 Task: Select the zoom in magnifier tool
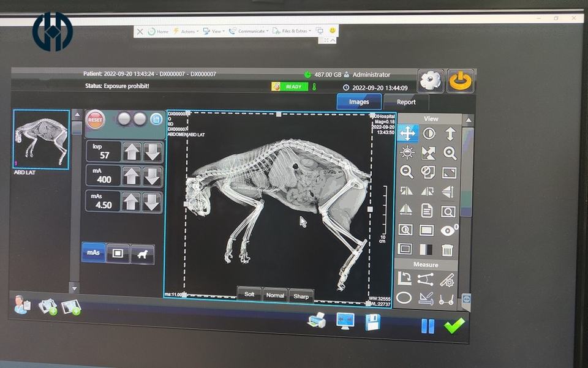450,153
